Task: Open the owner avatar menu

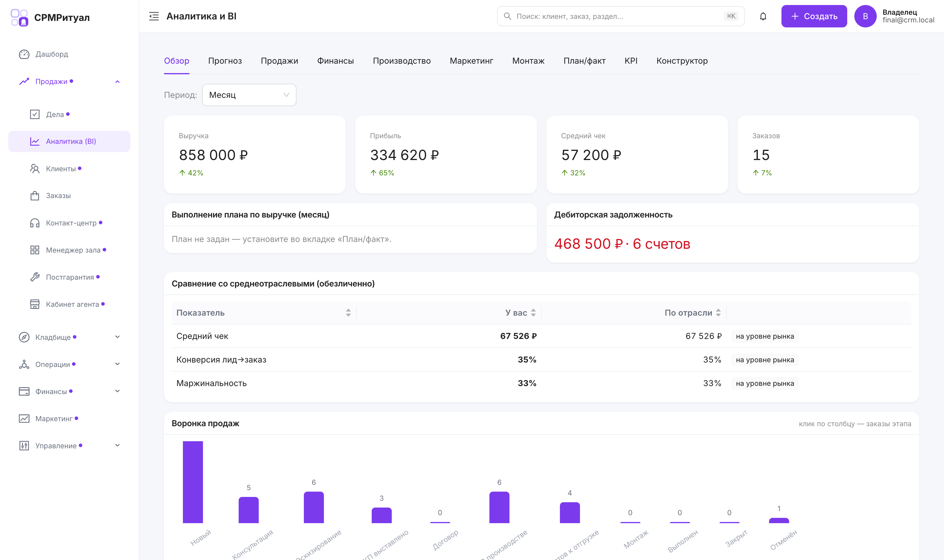Action: [865, 16]
